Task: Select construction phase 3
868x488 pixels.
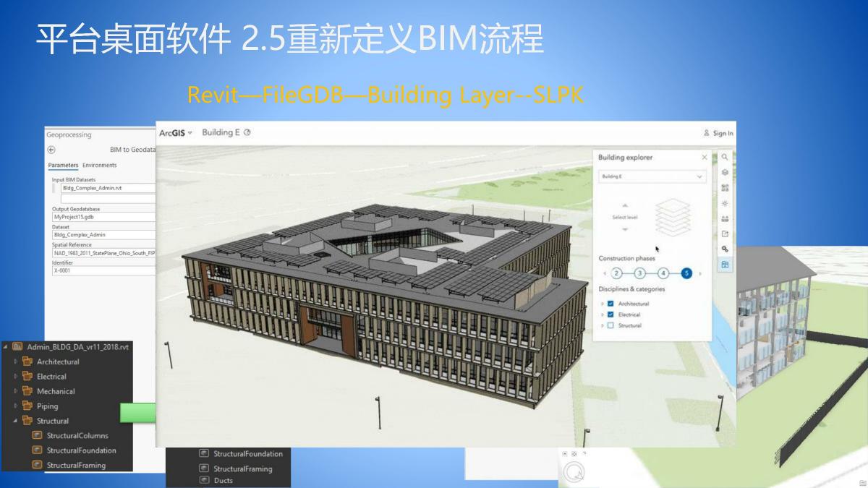Action: click(x=639, y=273)
